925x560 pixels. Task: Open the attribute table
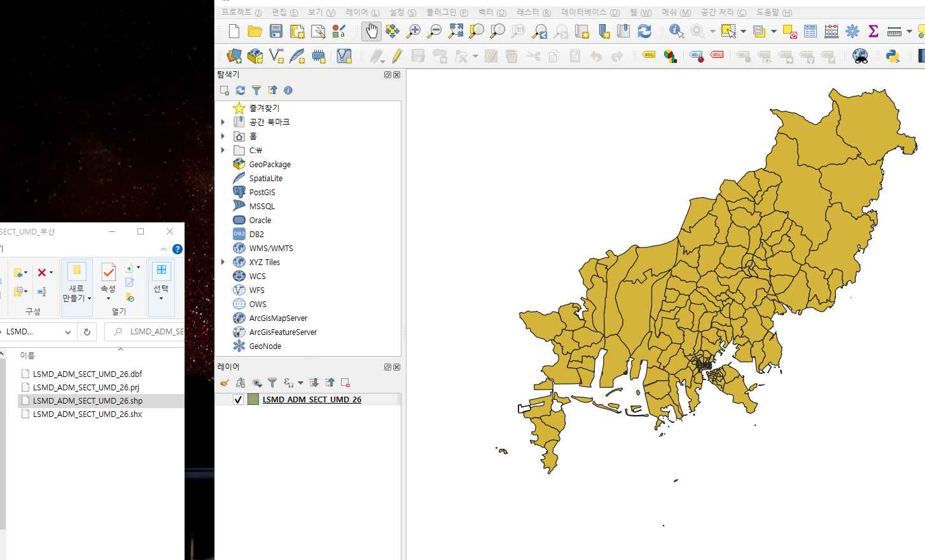click(810, 31)
